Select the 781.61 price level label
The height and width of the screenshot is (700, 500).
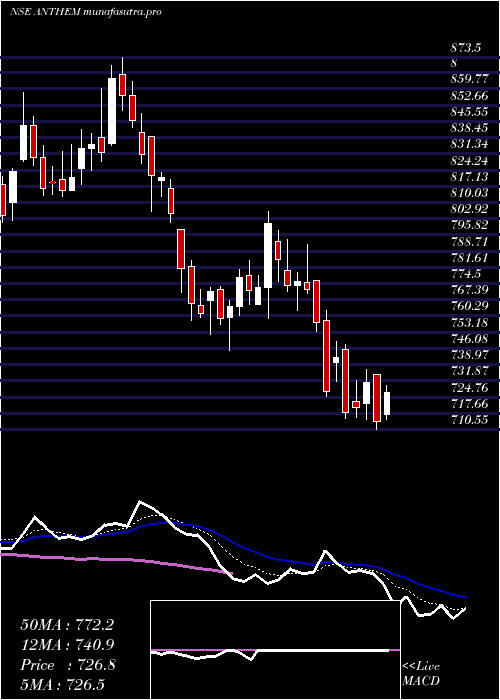tap(469, 258)
